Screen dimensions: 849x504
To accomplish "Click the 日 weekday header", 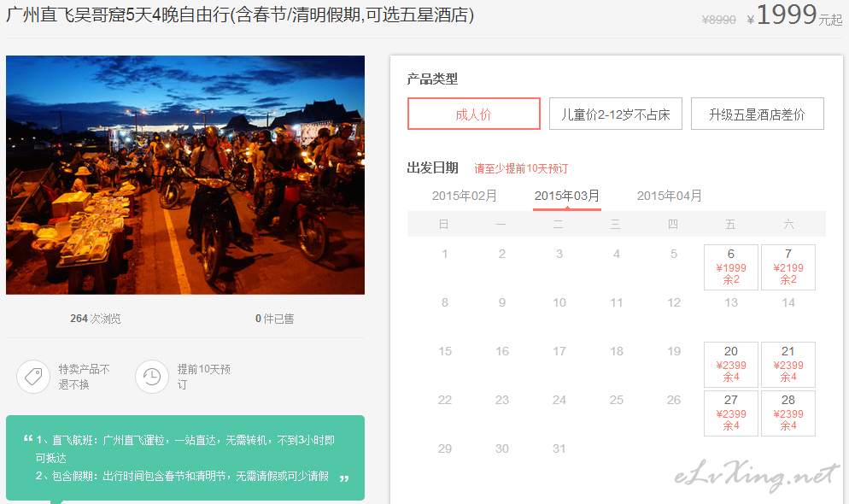I will pos(444,224).
